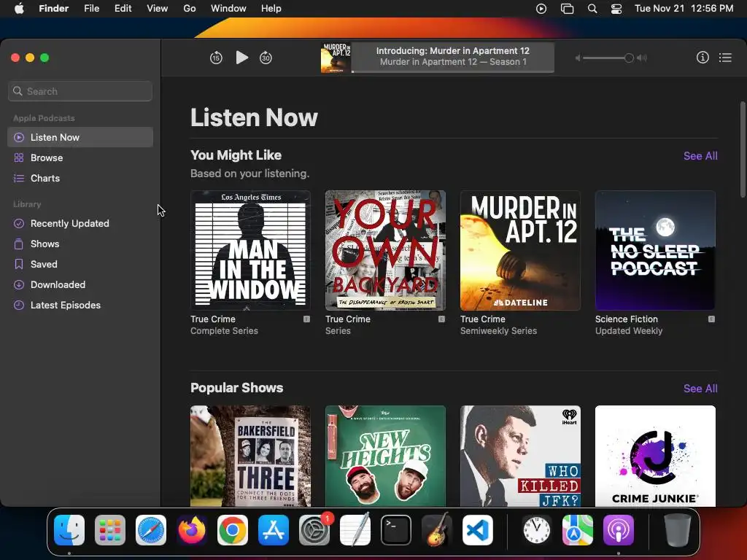747x560 pixels.
Task: Launch Google Chrome from the Dock
Action: pyautogui.click(x=233, y=530)
